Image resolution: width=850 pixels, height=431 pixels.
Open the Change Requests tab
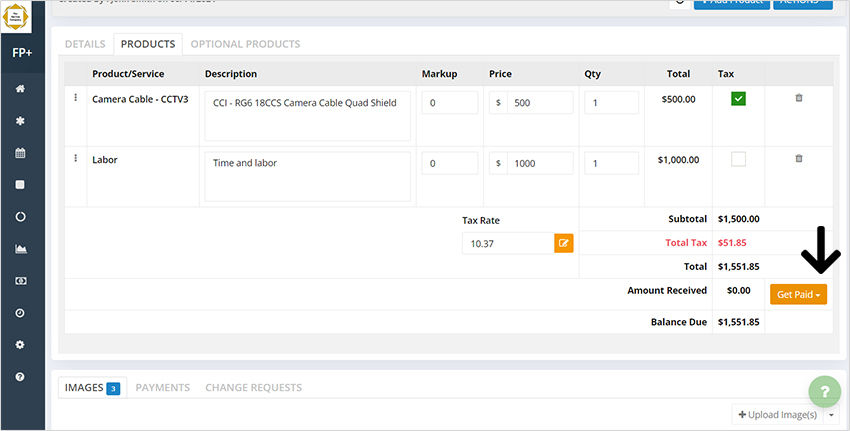254,388
